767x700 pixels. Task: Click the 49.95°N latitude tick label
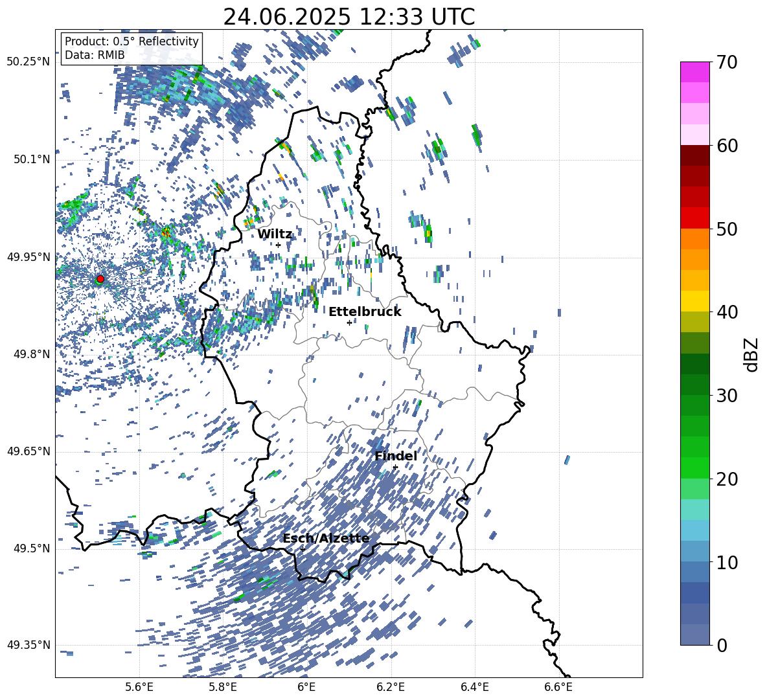29,256
